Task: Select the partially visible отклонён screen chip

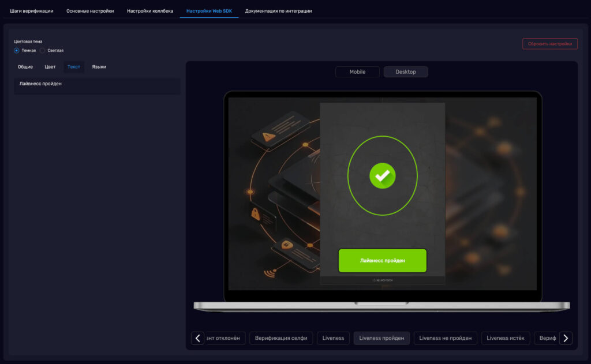Action: coord(225,338)
